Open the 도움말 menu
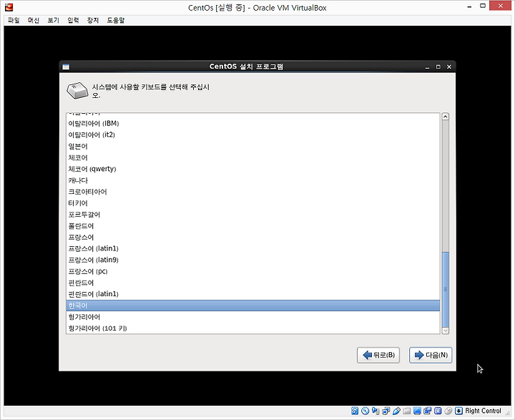Image resolution: width=515 pixels, height=420 pixels. [x=116, y=20]
